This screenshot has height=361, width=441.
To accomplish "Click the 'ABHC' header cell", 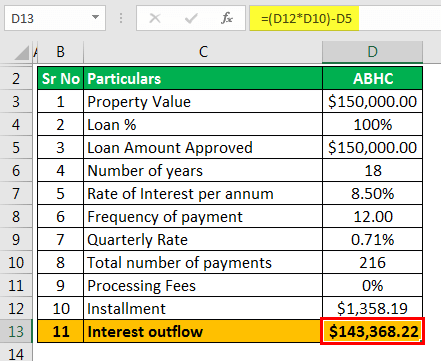I will [373, 78].
